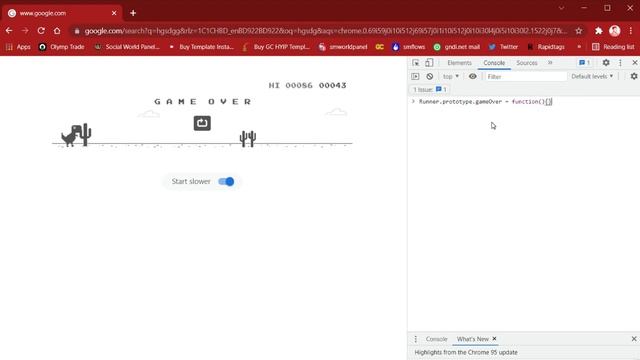Image resolution: width=640 pixels, height=360 pixels.
Task: Open DevTools settings gear
Action: click(x=606, y=62)
